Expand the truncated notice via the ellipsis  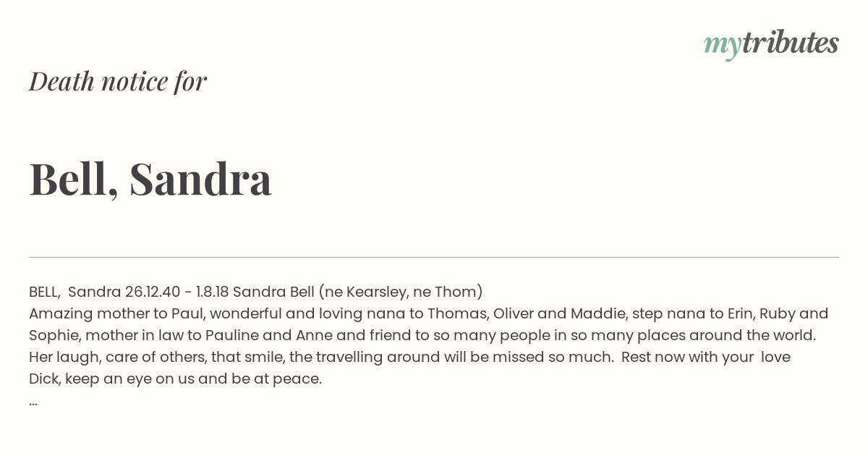point(33,402)
